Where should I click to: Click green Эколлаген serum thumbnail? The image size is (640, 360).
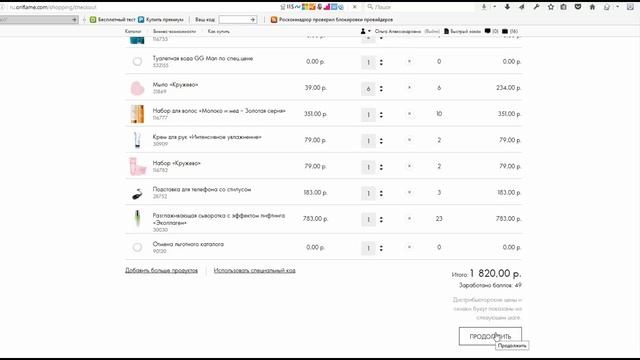point(138,218)
